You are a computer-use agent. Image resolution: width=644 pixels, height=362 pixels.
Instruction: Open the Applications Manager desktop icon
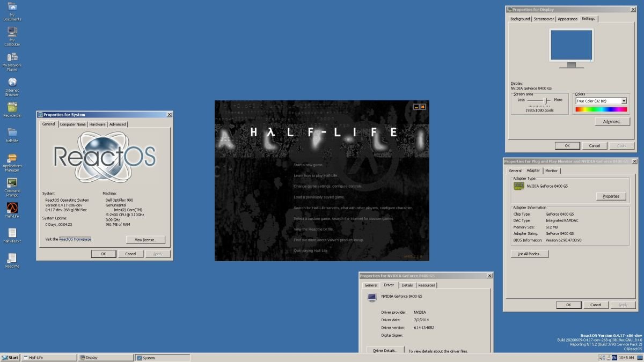tap(12, 161)
